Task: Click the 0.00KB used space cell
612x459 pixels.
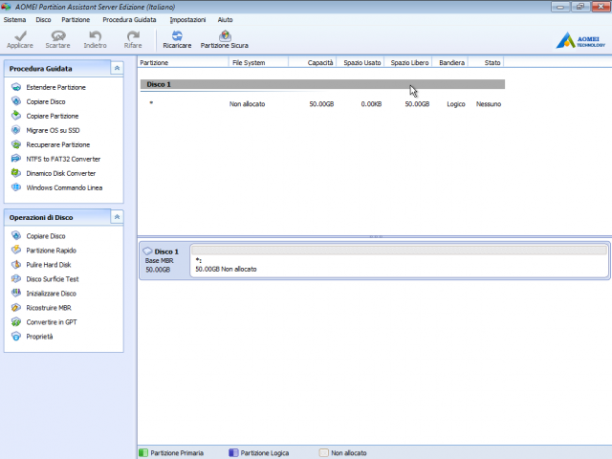Action: (x=371, y=104)
